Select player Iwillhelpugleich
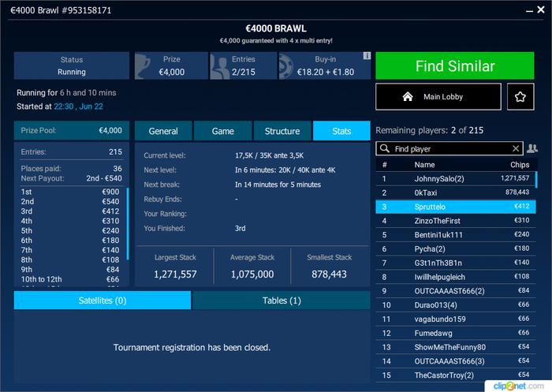The height and width of the screenshot is (392, 552). click(456, 277)
